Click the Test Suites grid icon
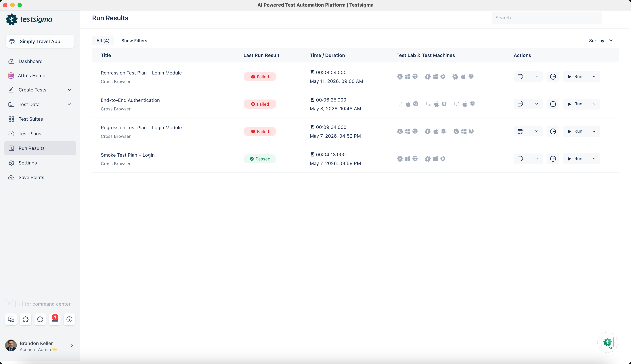631x364 pixels. [x=11, y=119]
